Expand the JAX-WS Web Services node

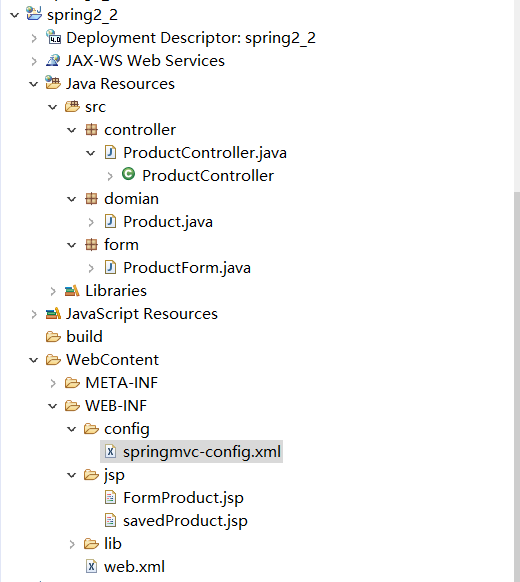pos(34,61)
